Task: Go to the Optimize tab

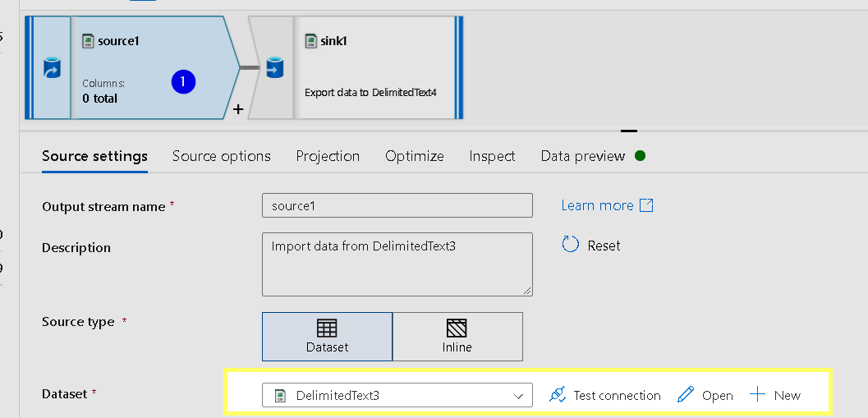Action: coord(415,156)
